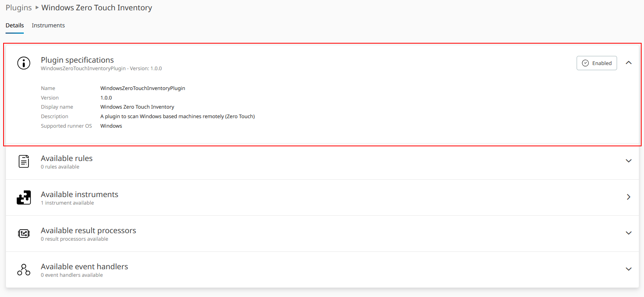The image size is (644, 297).
Task: Expand the Available result processors section
Action: (x=629, y=233)
